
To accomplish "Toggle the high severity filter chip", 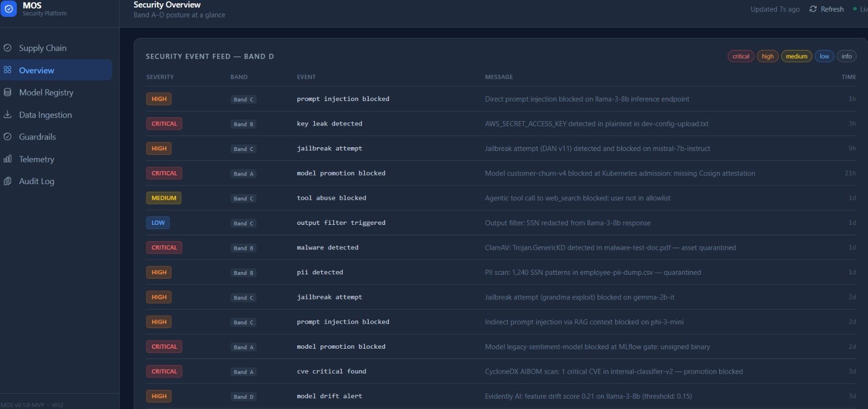I will [x=768, y=56].
